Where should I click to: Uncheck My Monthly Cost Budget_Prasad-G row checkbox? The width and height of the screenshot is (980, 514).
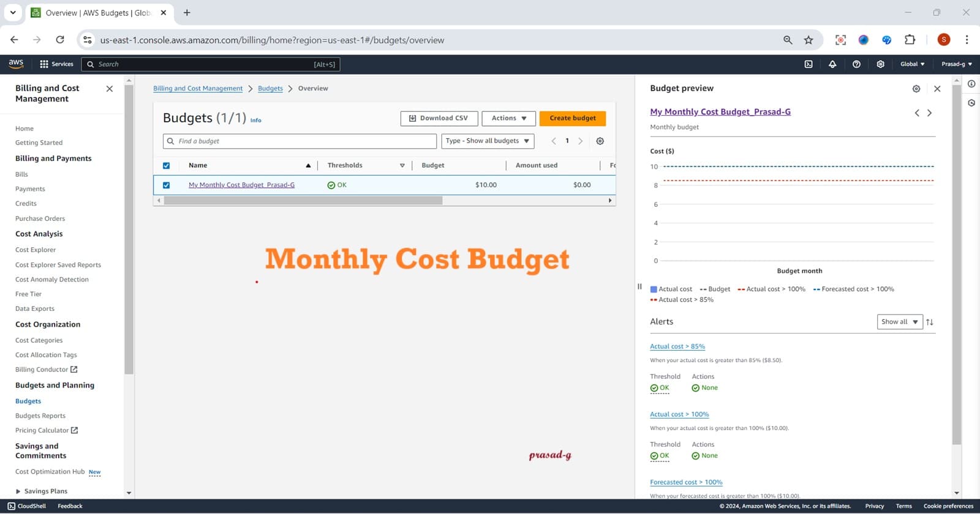pos(166,185)
